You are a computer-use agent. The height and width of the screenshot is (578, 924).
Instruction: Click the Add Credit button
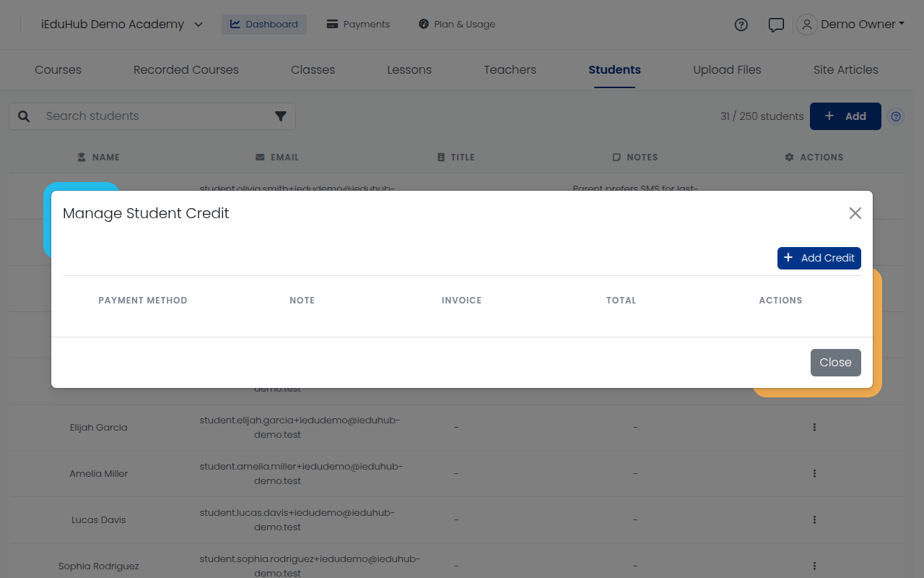click(819, 258)
